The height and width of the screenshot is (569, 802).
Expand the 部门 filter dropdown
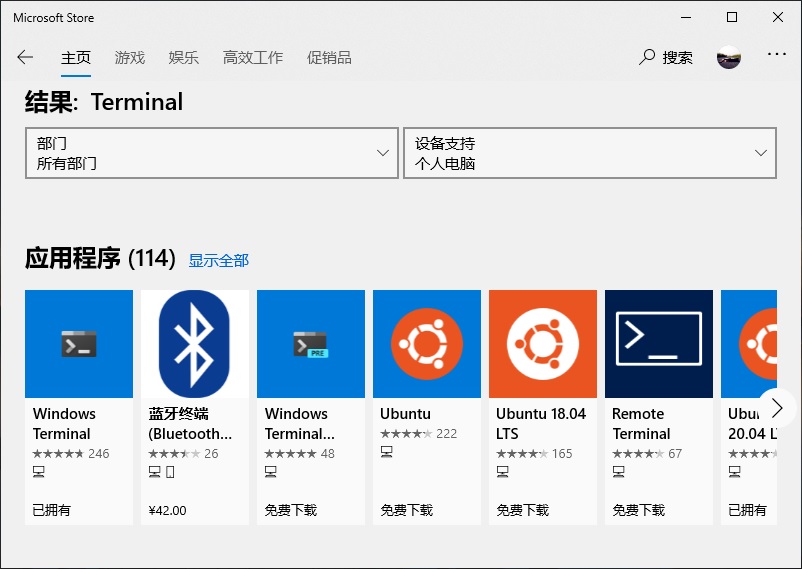click(x=212, y=153)
